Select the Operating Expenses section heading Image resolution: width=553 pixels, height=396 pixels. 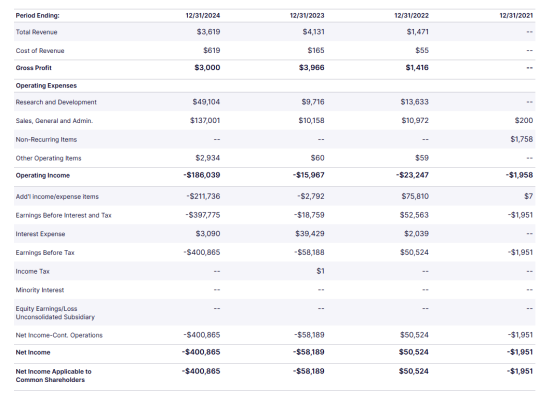(x=46, y=86)
